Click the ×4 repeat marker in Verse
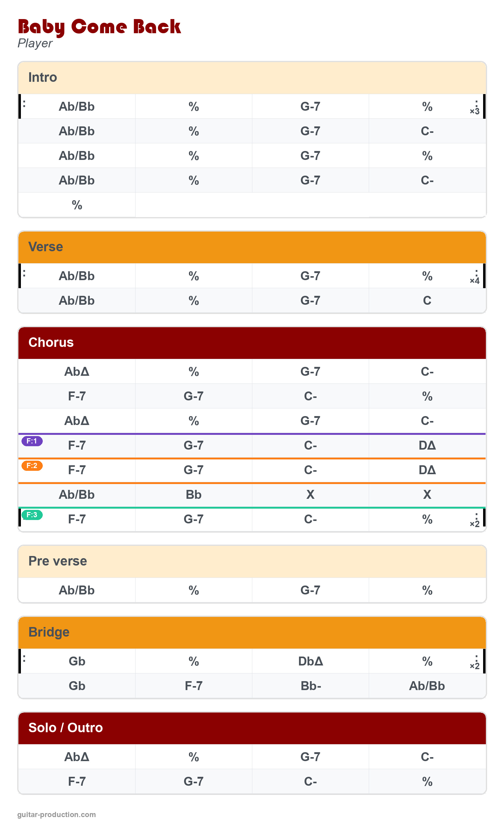504x826 pixels. tap(474, 280)
